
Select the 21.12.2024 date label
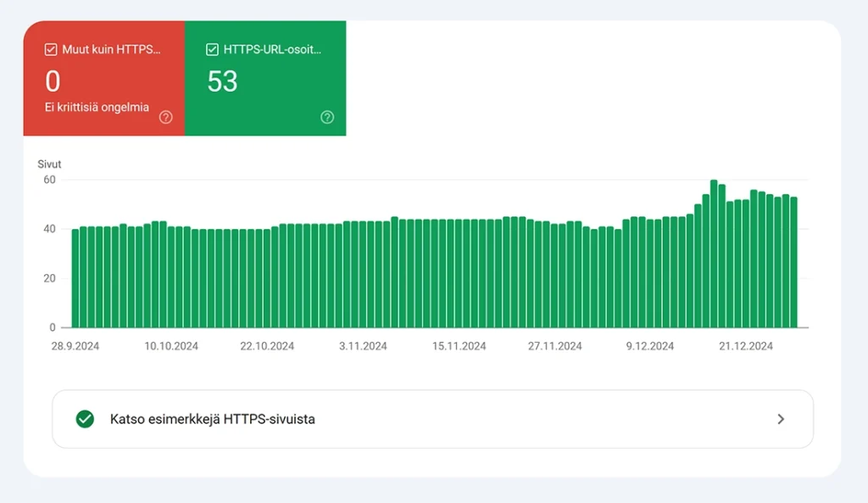point(746,346)
